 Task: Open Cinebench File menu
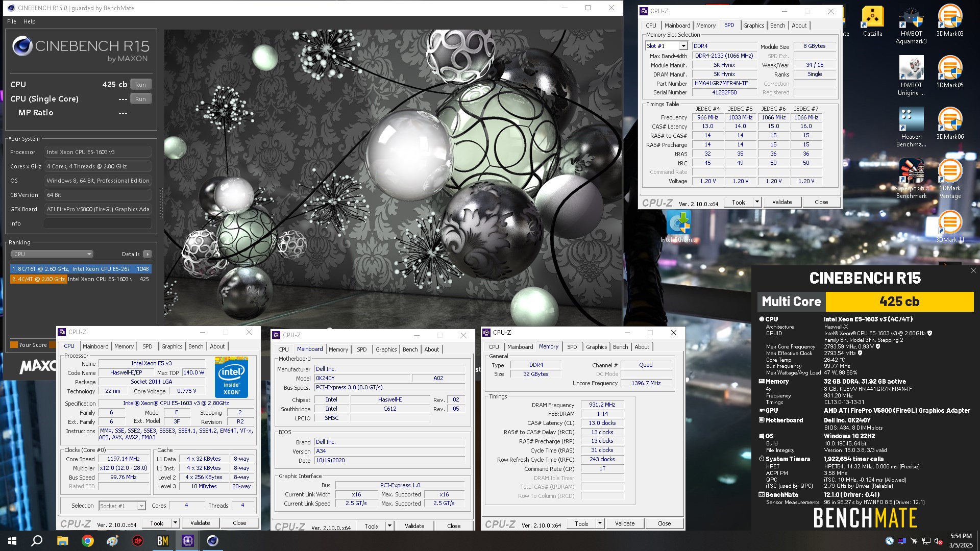tap(12, 21)
